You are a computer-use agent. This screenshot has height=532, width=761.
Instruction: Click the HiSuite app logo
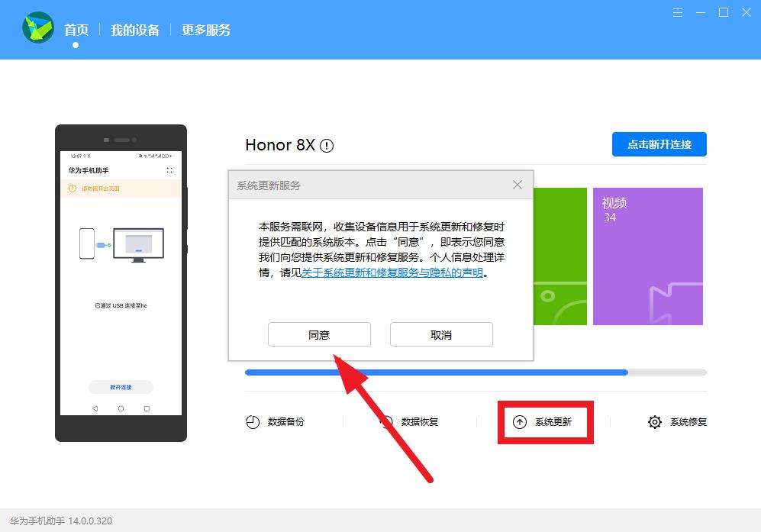point(38,27)
